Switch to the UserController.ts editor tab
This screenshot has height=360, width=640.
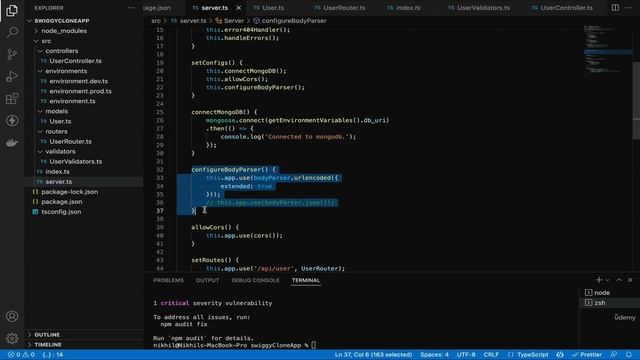pyautogui.click(x=566, y=8)
